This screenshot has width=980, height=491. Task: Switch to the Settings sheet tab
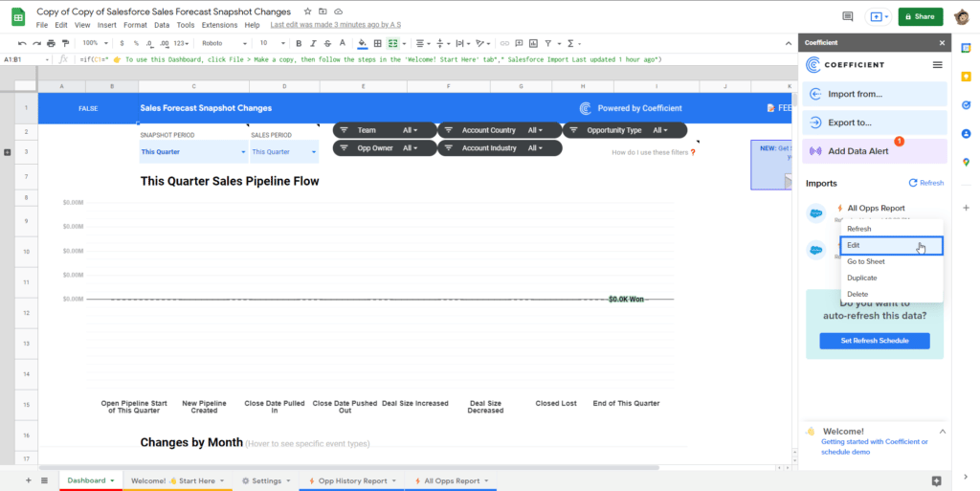[x=266, y=481]
